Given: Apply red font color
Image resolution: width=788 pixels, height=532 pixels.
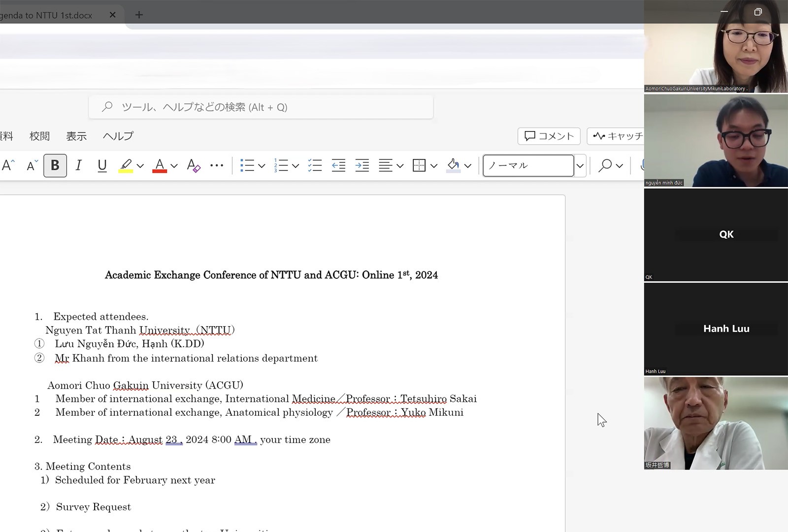Looking at the screenshot, I should coord(160,166).
